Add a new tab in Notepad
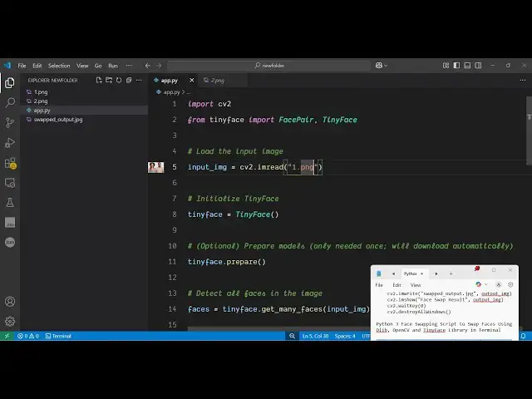The image size is (532, 399). (x=451, y=273)
